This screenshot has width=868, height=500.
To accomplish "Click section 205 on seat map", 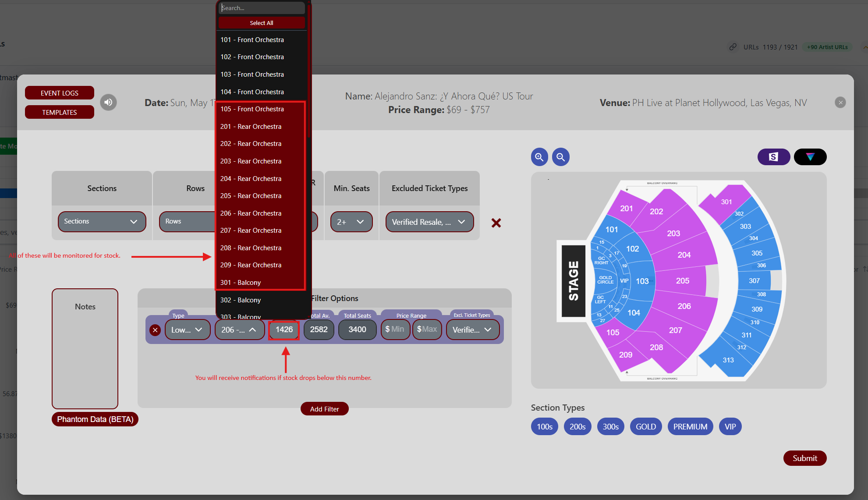I will pos(682,281).
